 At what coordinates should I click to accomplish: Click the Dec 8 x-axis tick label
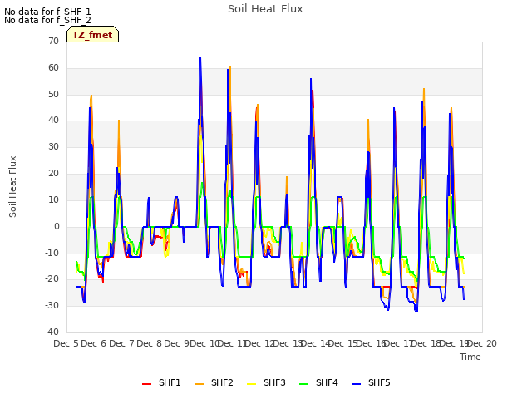150,343
